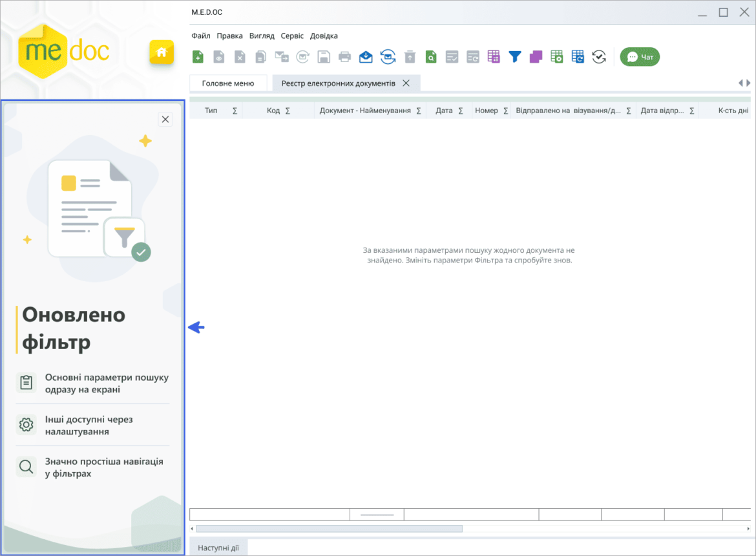
Task: Click 'Інші доступні через налаштування' text
Action: [89, 425]
